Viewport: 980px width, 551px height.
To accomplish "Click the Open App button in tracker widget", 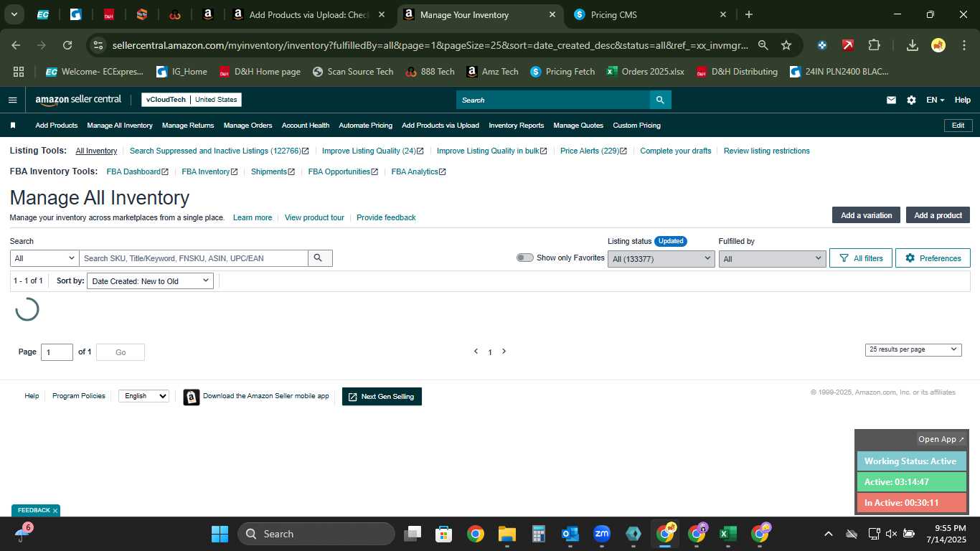I will coord(941,439).
